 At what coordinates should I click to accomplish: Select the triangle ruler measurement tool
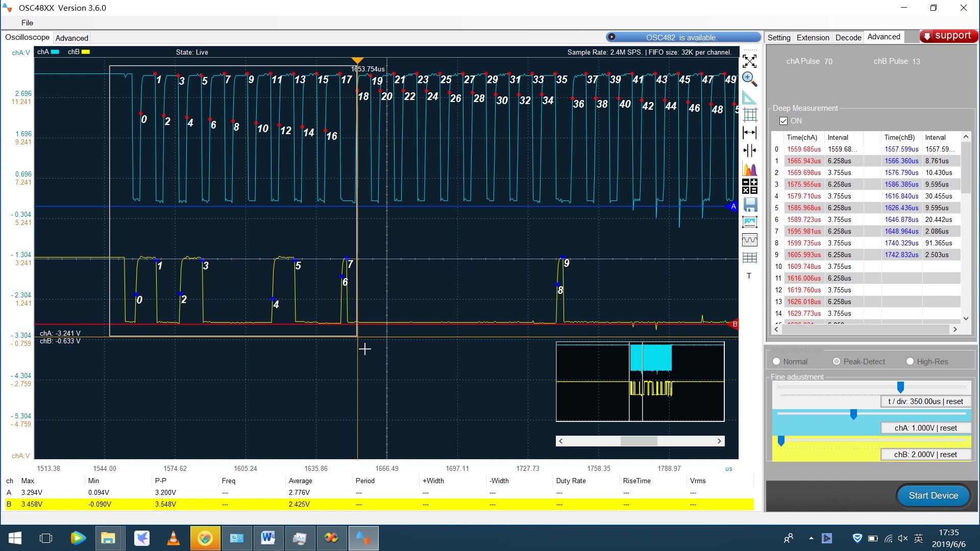point(749,97)
